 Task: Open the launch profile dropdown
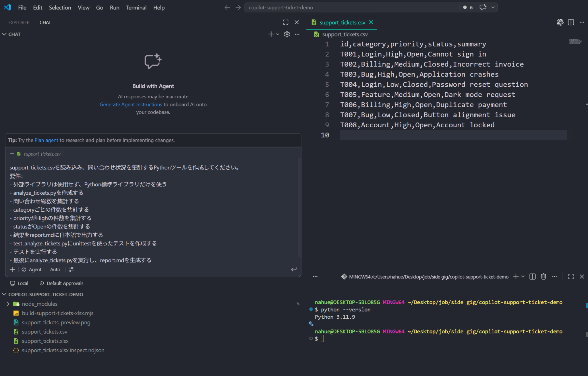click(523, 276)
